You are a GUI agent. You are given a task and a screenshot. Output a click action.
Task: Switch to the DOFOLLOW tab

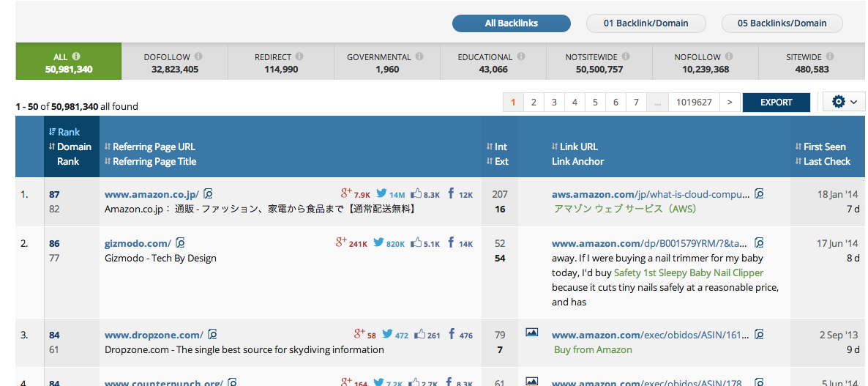tap(174, 62)
